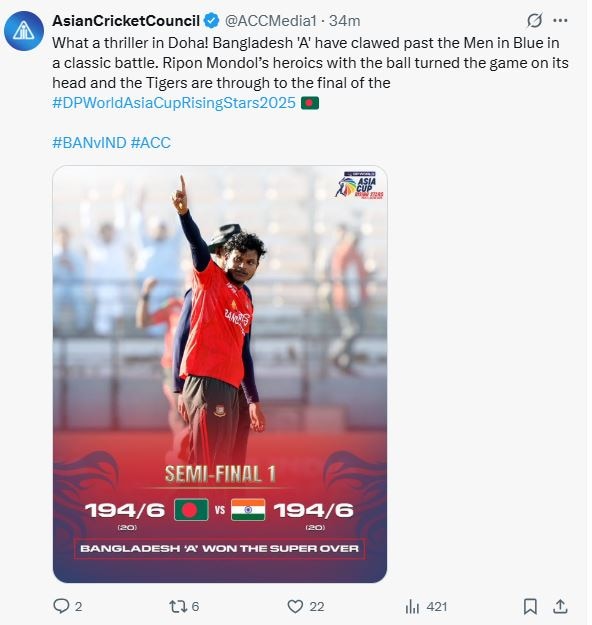592x625 pixels.
Task: Open the Grok explain-post icon
Action: [534, 21]
